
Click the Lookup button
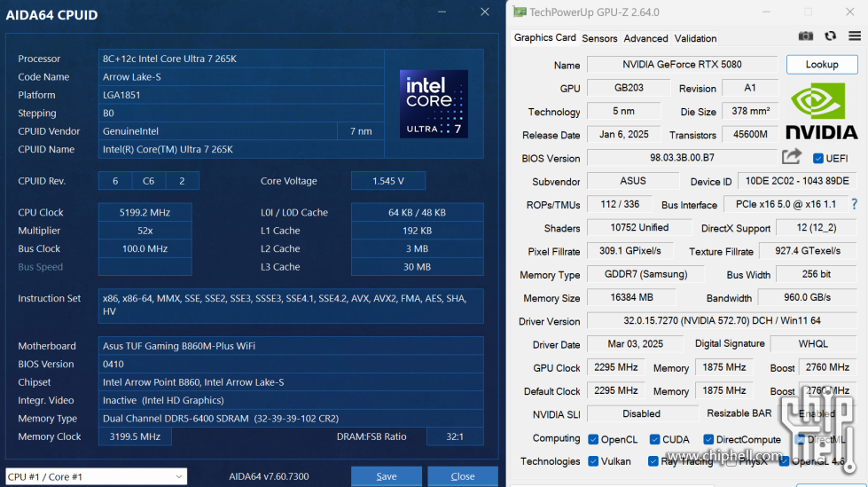pos(822,64)
